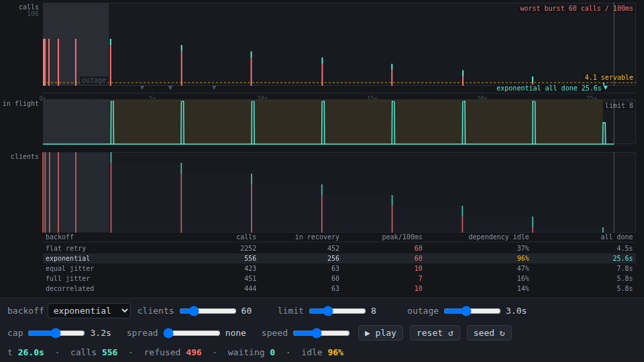Click the '4.1 servable' threshold label
Image resolution: width=644 pixels, height=362 pixels.
(x=608, y=77)
